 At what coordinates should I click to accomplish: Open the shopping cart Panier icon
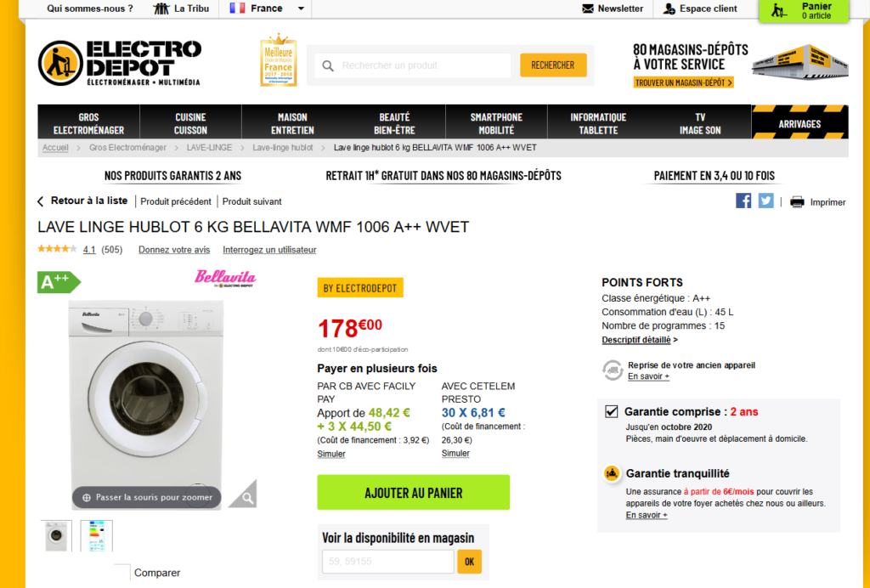[x=778, y=10]
